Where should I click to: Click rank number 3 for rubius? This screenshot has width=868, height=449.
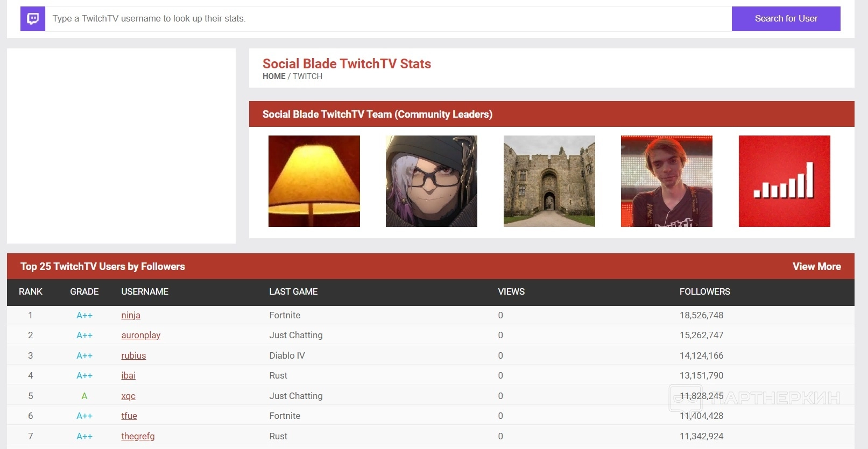click(x=30, y=355)
